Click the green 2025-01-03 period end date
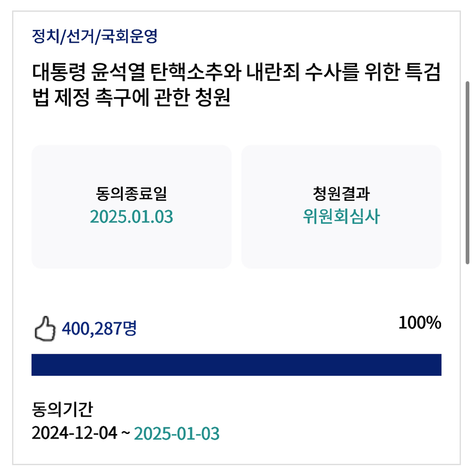 point(176,433)
